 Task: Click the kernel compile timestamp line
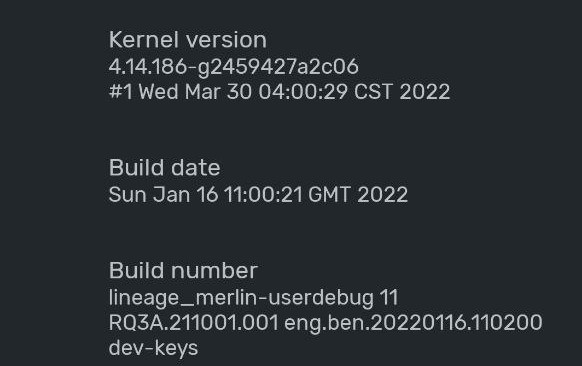(279, 92)
